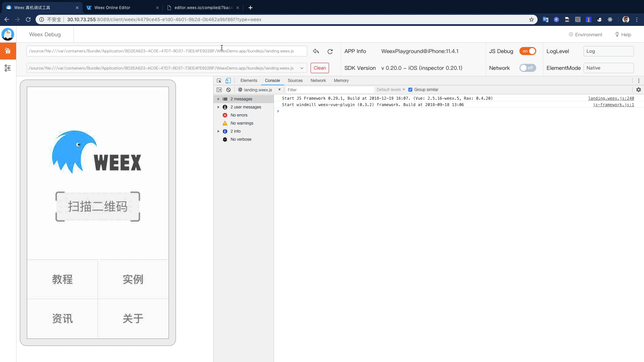Open the user profile avatar

[626, 19]
